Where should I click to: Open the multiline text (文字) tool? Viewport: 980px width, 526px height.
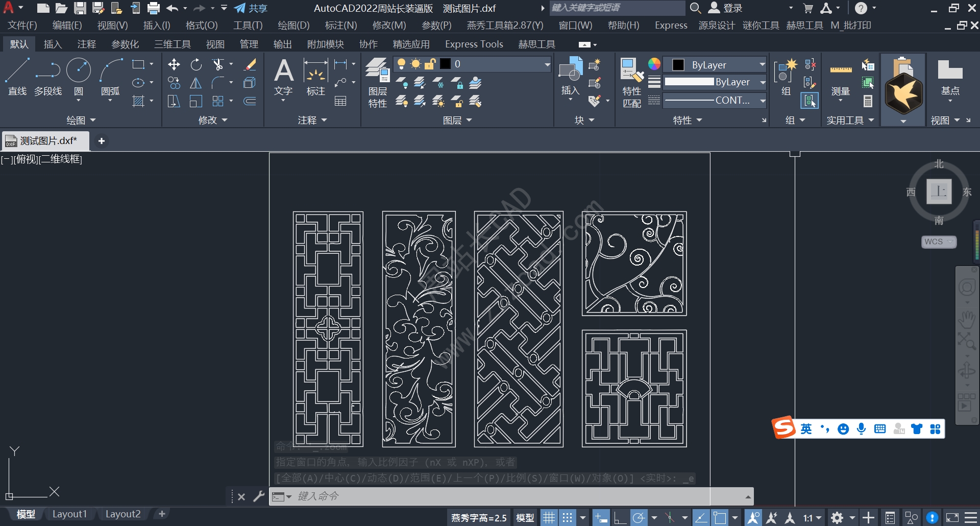coord(284,76)
